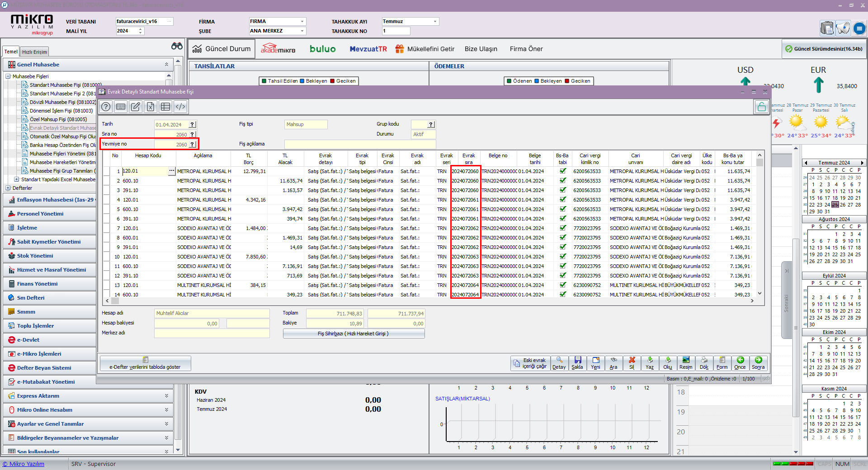Open the Güncel Durum tab

click(x=222, y=49)
